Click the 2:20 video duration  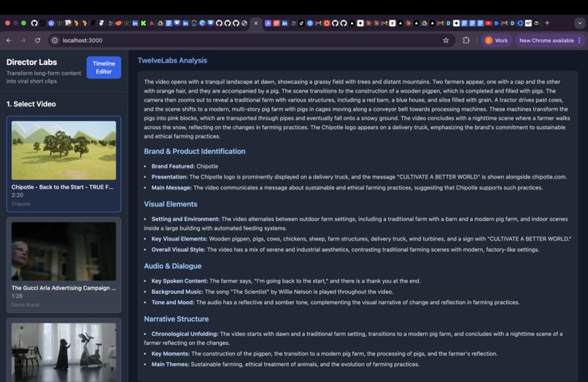tap(18, 195)
